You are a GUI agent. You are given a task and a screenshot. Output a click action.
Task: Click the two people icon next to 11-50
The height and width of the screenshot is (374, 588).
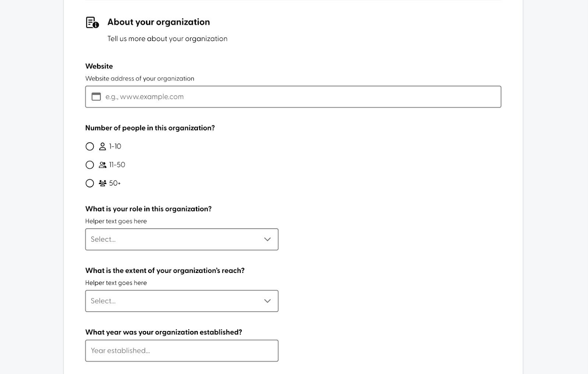click(x=103, y=165)
